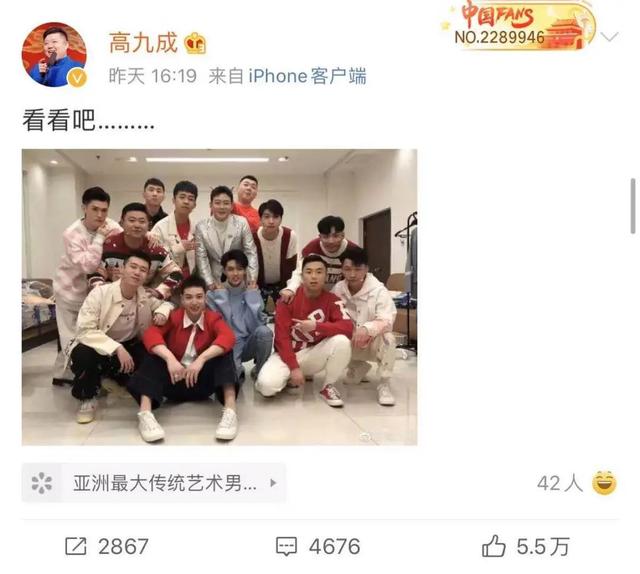Open the 中国FANS badge banner
The image size is (640, 574).
coord(519,26)
